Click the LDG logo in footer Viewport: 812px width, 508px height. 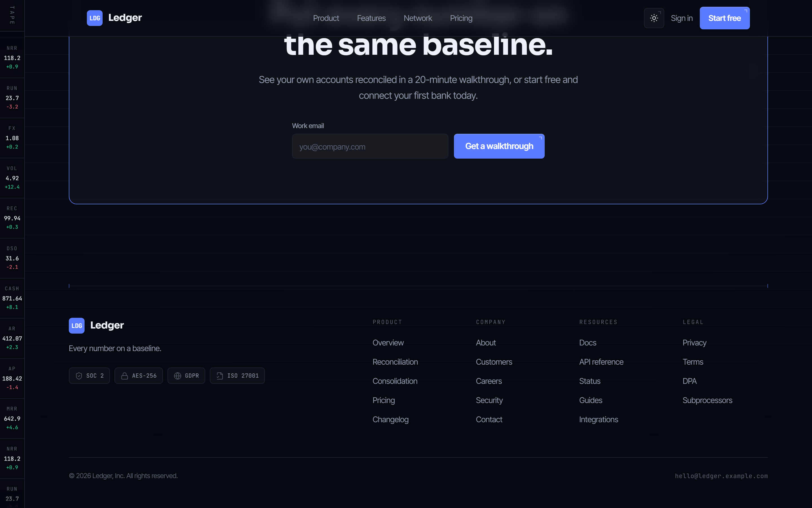76,326
